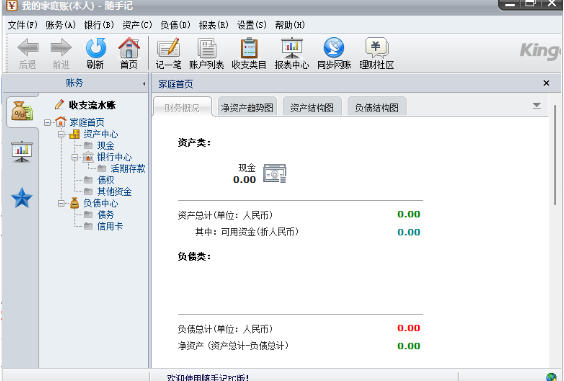The width and height of the screenshot is (564, 381).
Task: Select 资产中心 in the tree
Action: coord(101,134)
